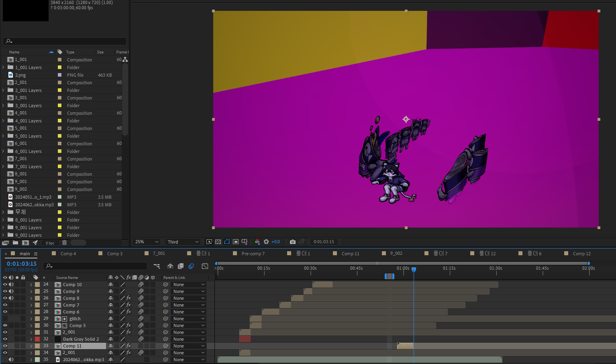The image size is (616, 364).
Task: Expand the Comp 10 layer properties
Action: [x=31, y=285]
